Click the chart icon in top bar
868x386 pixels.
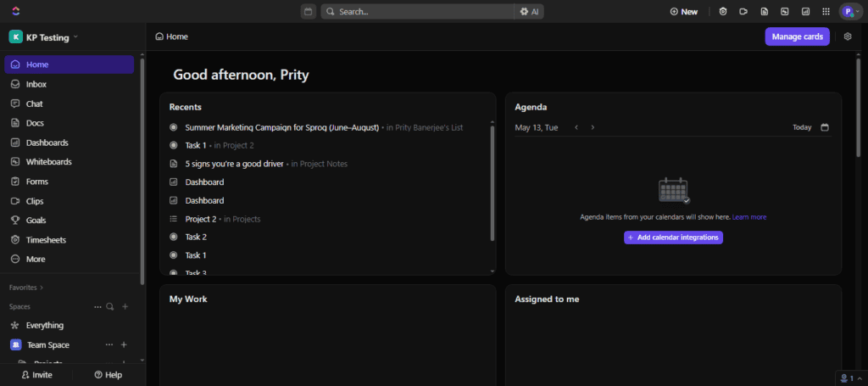tap(805, 12)
